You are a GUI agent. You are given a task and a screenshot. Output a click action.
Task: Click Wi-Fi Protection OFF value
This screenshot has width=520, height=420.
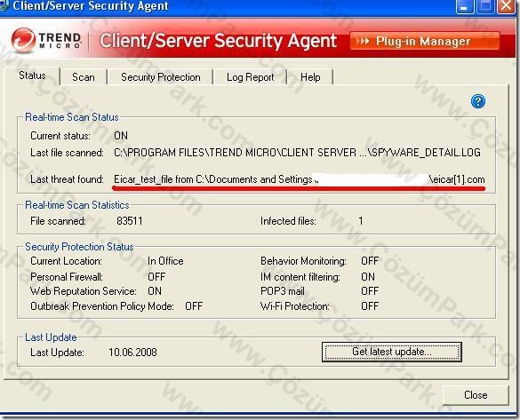370,306
